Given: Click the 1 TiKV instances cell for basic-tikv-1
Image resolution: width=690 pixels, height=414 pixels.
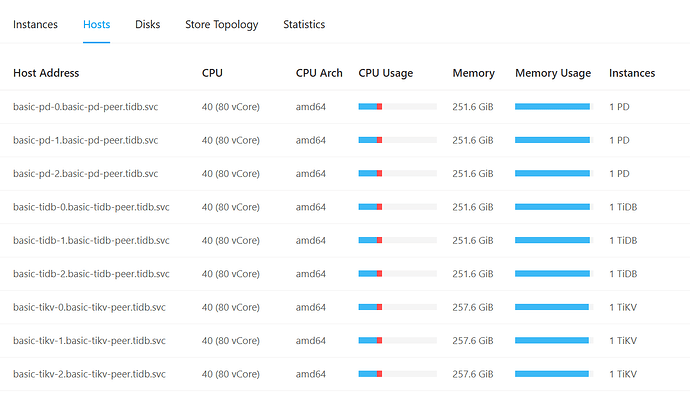Looking at the screenshot, I should [x=623, y=341].
